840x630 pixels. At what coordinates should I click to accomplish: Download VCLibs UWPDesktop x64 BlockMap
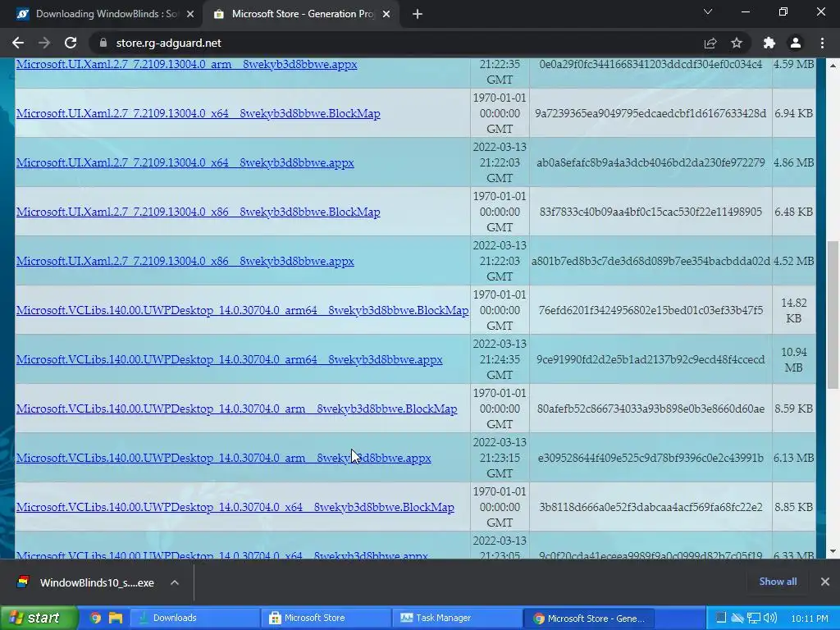tap(235, 508)
